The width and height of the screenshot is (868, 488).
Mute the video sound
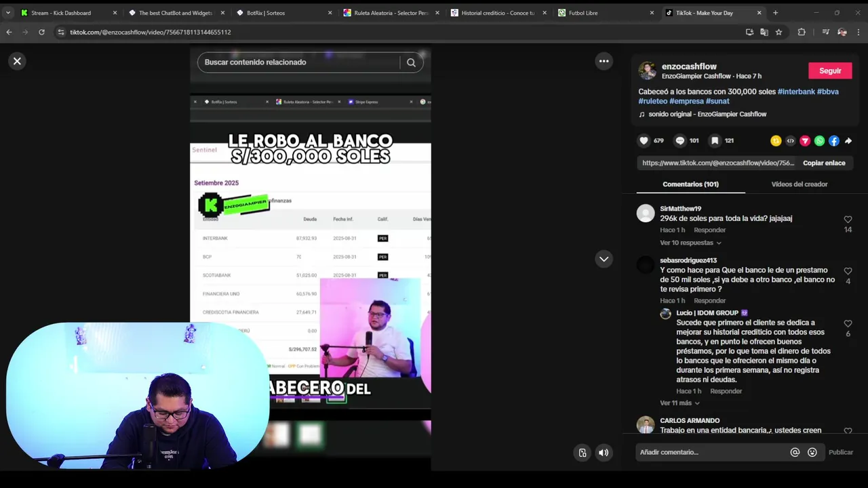(604, 453)
